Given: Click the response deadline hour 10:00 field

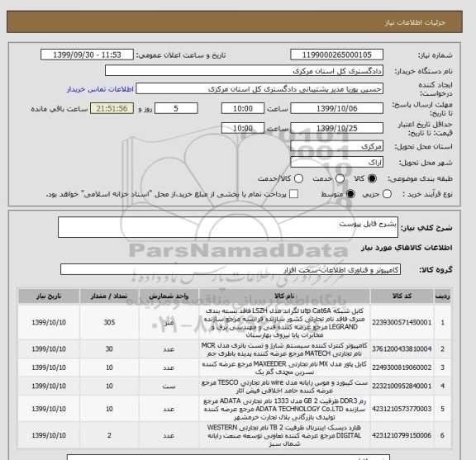Looking at the screenshot, I should [243, 108].
